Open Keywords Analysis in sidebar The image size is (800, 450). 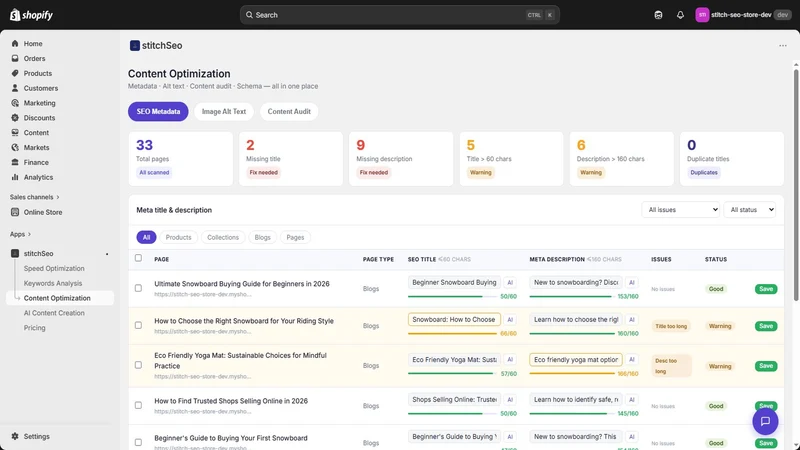tap(53, 283)
